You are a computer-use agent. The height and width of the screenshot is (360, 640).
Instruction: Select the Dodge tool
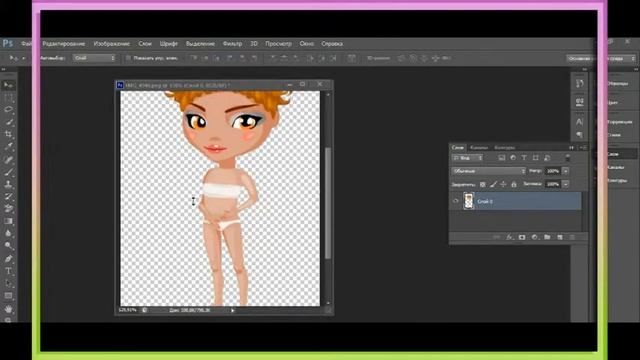pyautogui.click(x=8, y=246)
